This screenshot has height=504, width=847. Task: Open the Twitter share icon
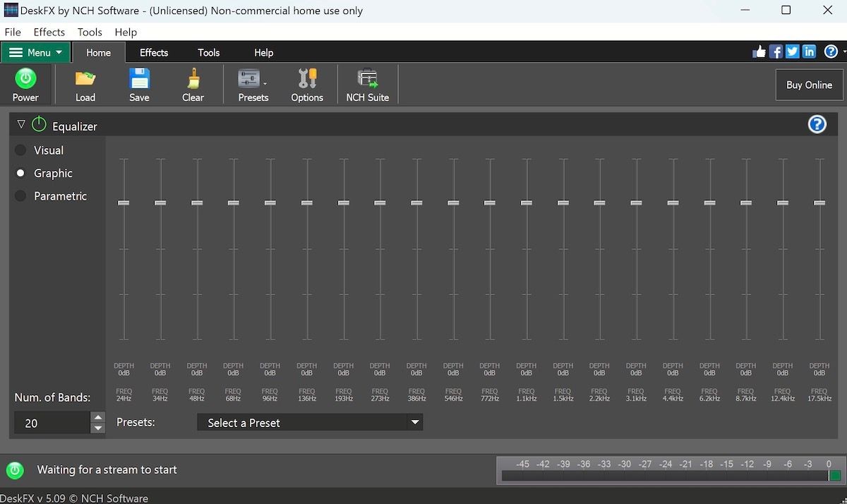[792, 52]
